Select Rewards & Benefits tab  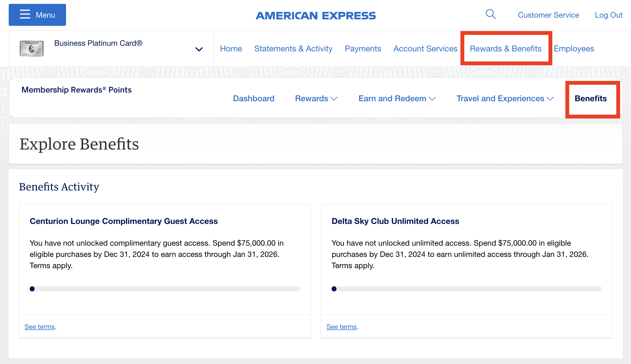pyautogui.click(x=506, y=49)
